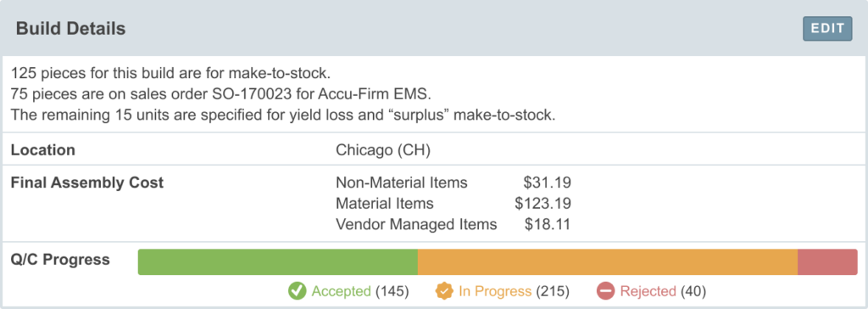Click the Final Assembly Cost label
This screenshot has height=309, width=868.
87,183
